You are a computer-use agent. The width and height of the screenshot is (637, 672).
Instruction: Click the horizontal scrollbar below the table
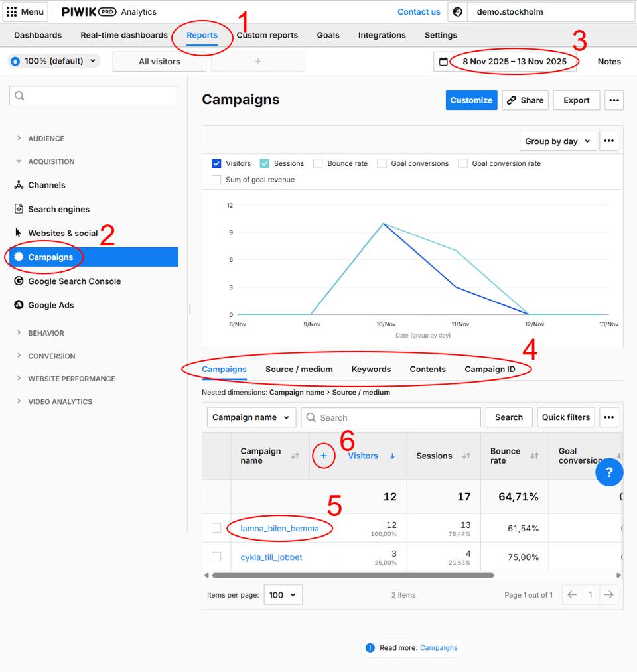pyautogui.click(x=352, y=576)
